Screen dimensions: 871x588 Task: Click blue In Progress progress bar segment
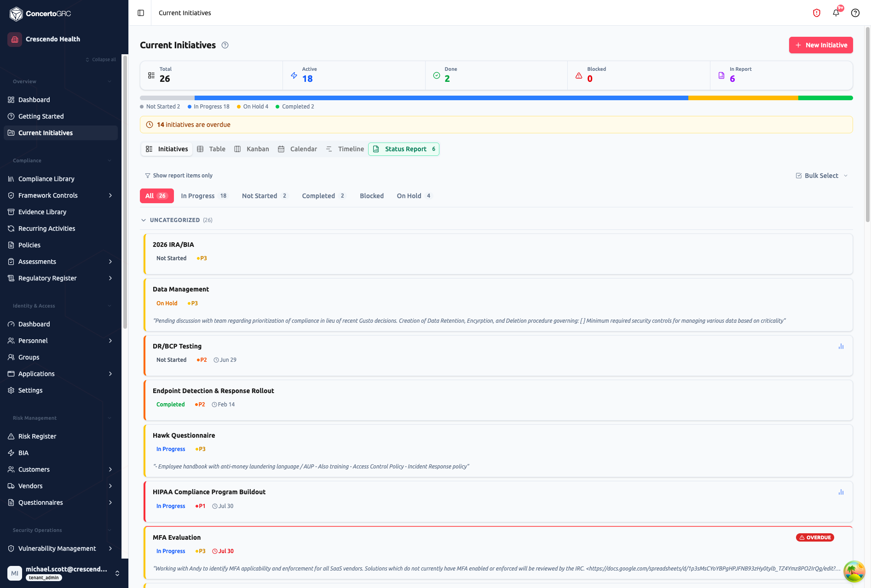(441, 98)
